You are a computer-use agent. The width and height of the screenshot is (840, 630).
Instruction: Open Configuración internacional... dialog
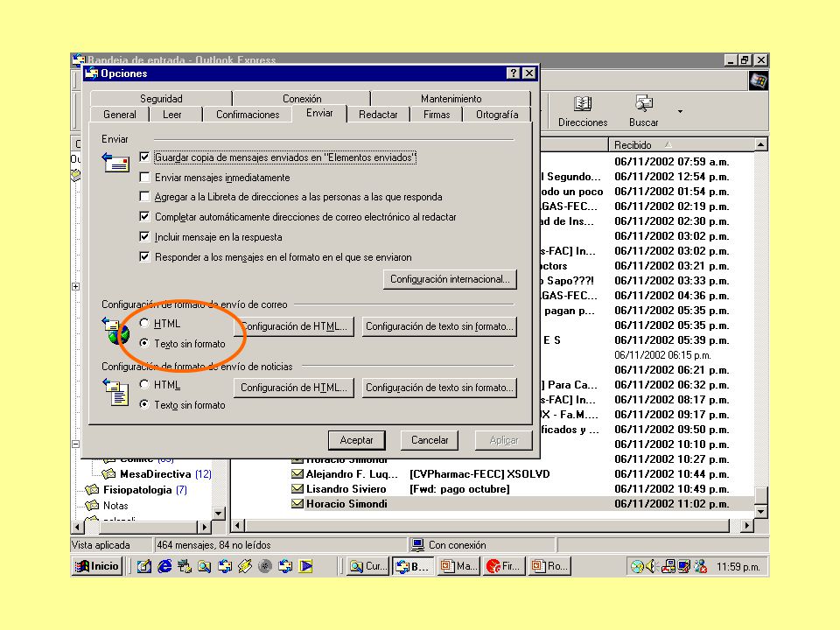click(x=450, y=279)
